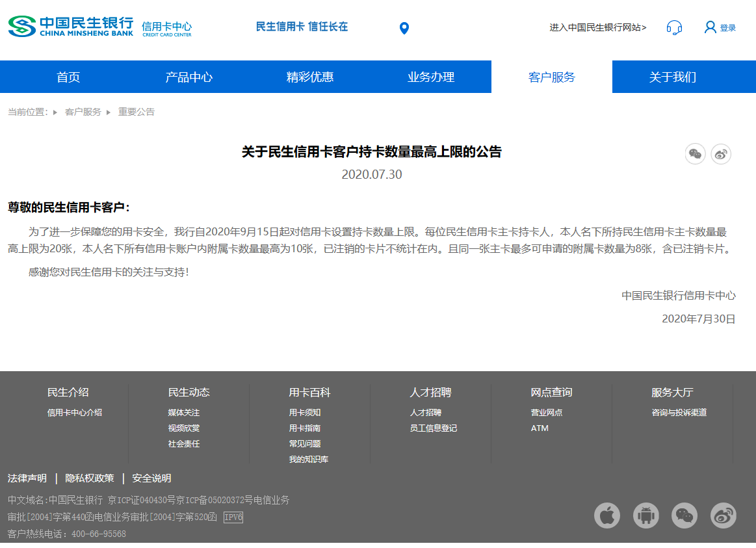Open the 用卡须知 footer link

tap(305, 413)
